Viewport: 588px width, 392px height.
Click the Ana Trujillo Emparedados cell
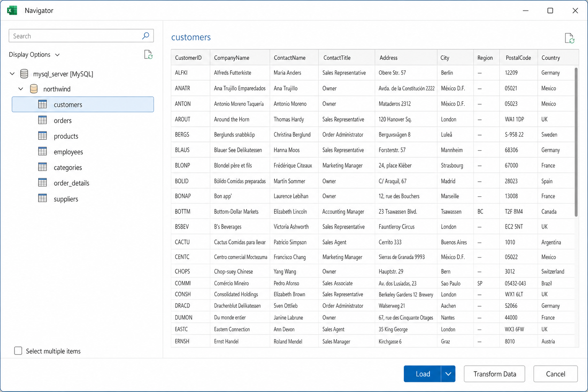240,88
